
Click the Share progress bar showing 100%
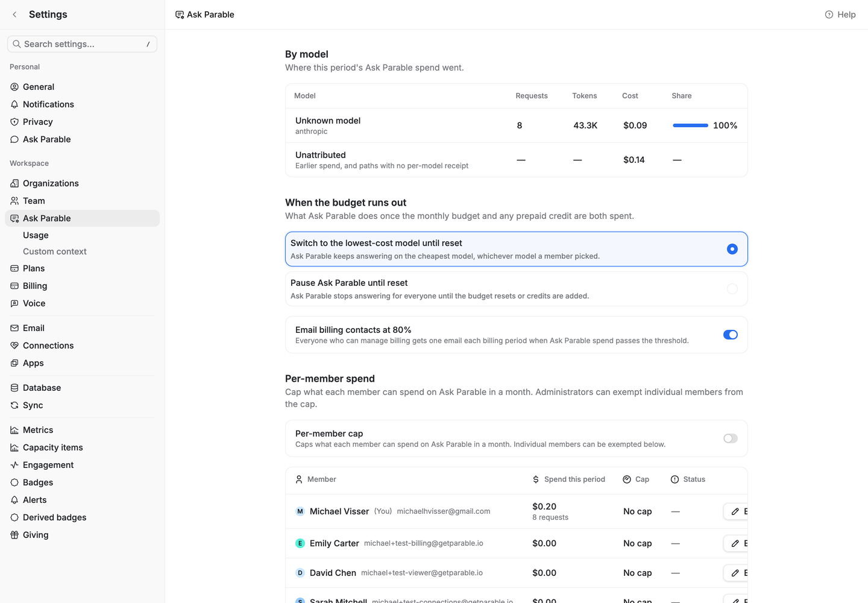(691, 125)
